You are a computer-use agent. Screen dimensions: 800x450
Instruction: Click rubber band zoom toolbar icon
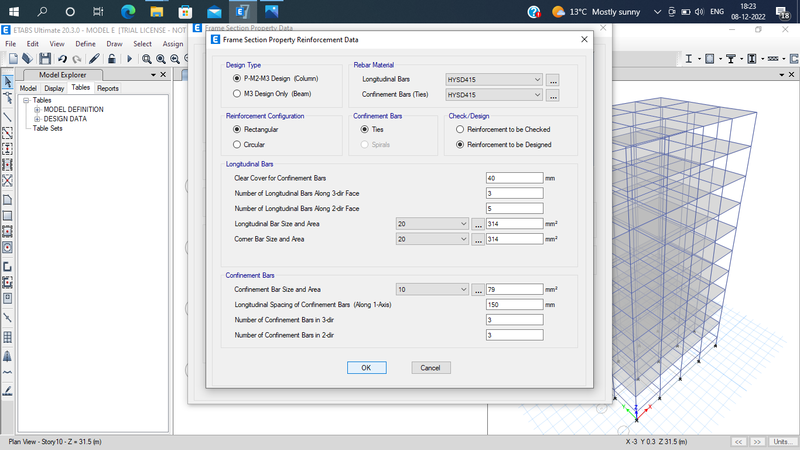click(146, 59)
